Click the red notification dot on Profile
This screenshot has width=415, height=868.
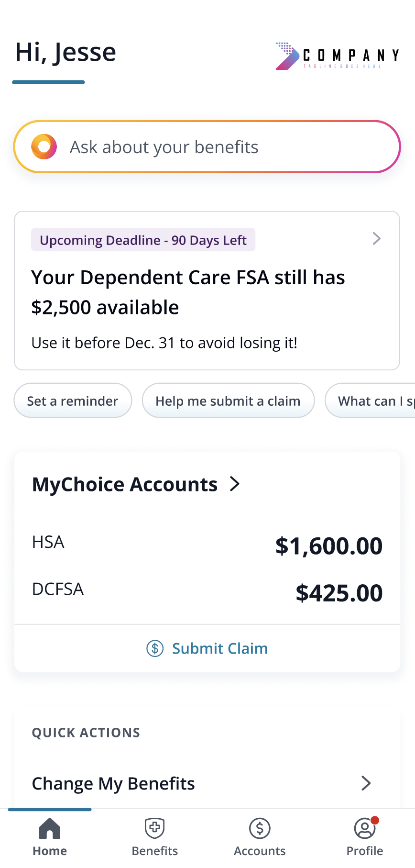tap(375, 820)
